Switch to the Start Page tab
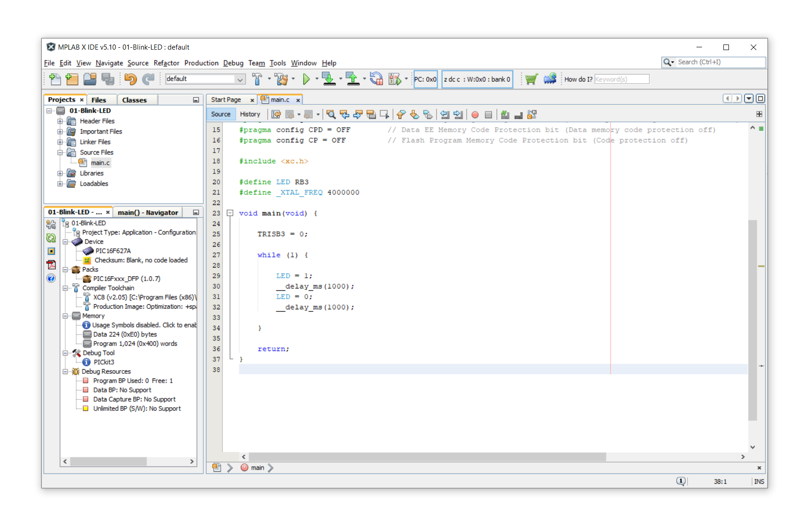Viewport: 812px width, 531px height. [x=226, y=100]
